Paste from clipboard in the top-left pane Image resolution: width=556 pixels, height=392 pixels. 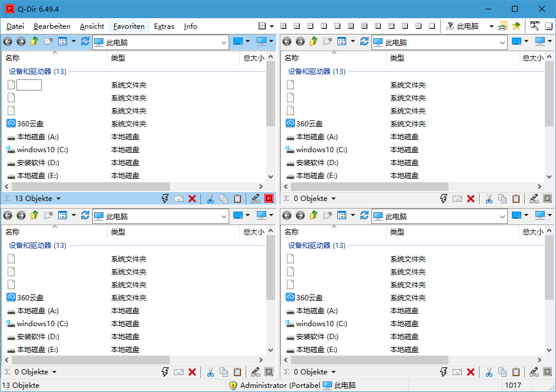coord(237,199)
